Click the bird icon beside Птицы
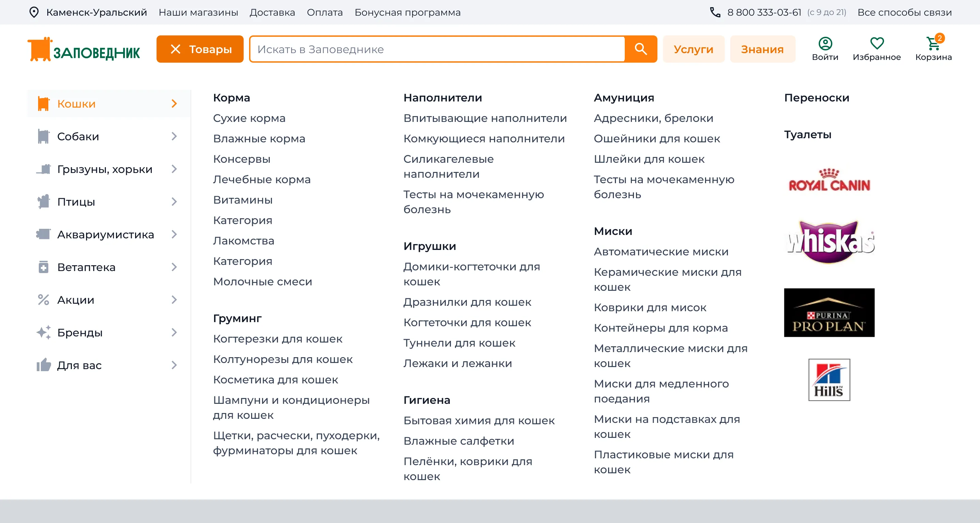Viewport: 980px width, 523px height. click(43, 202)
